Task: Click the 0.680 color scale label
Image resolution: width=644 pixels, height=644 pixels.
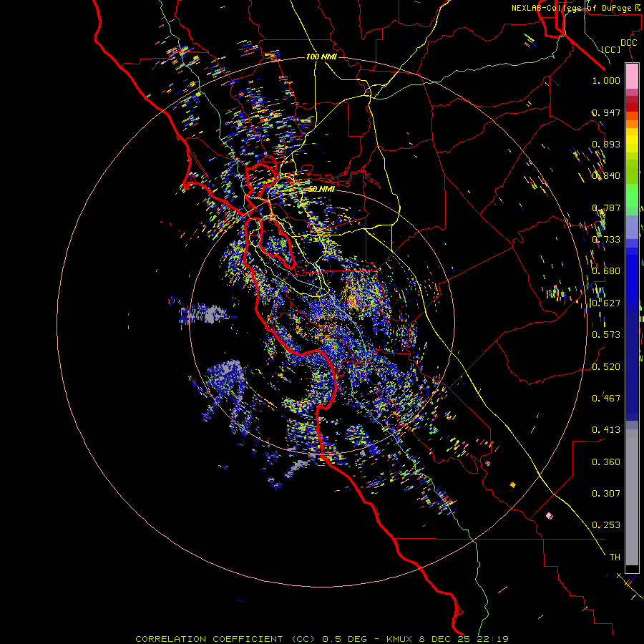Action: (x=606, y=270)
